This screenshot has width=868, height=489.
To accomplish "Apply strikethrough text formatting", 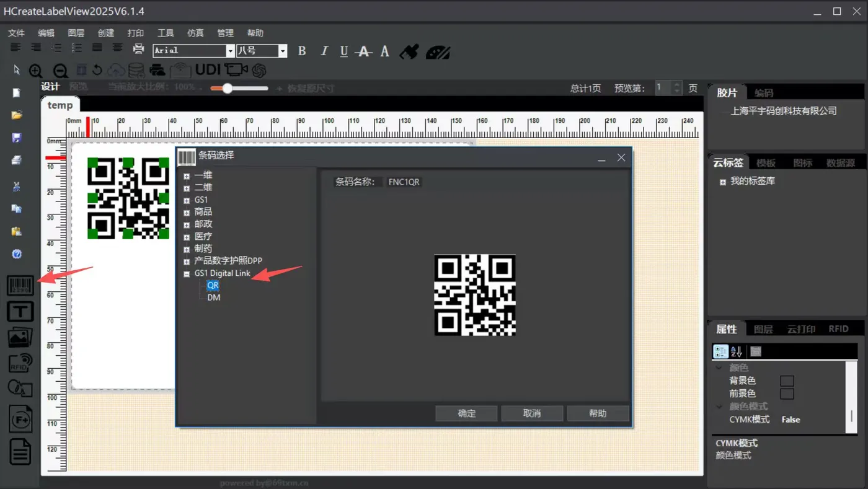I will coord(364,51).
